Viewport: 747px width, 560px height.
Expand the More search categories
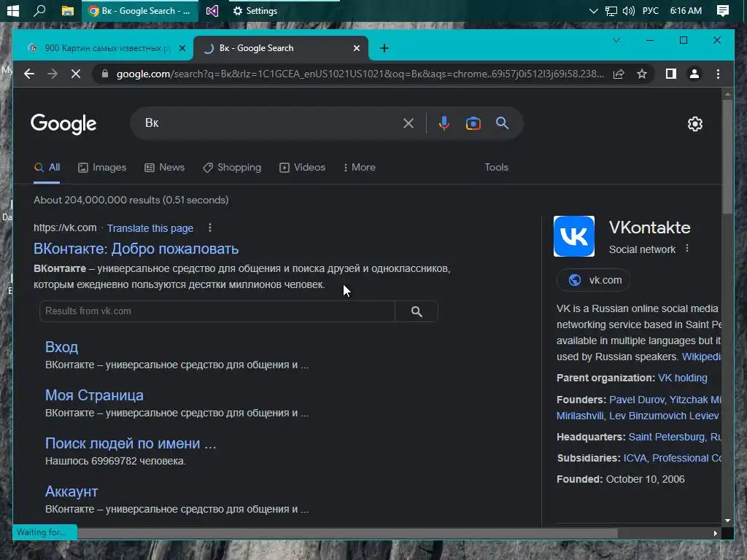360,168
